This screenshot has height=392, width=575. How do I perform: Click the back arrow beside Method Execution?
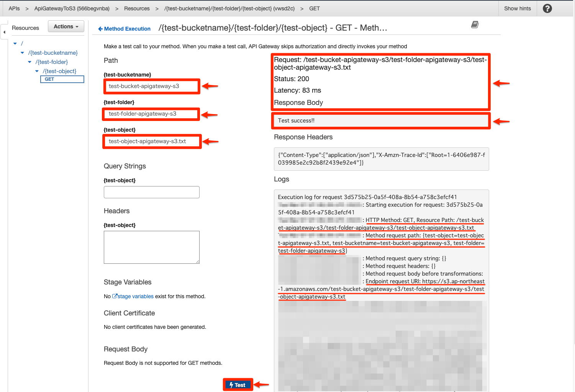coord(100,28)
